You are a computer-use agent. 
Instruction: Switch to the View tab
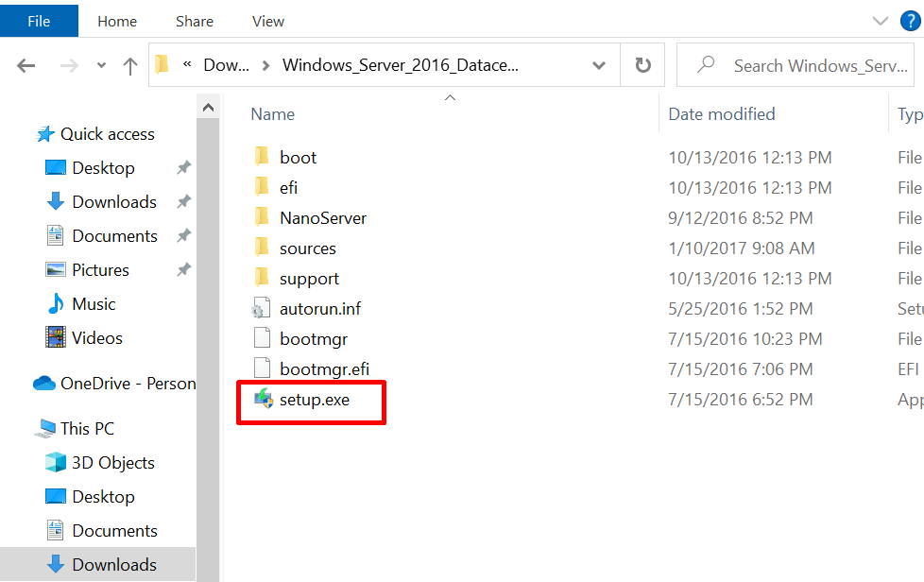(x=267, y=20)
